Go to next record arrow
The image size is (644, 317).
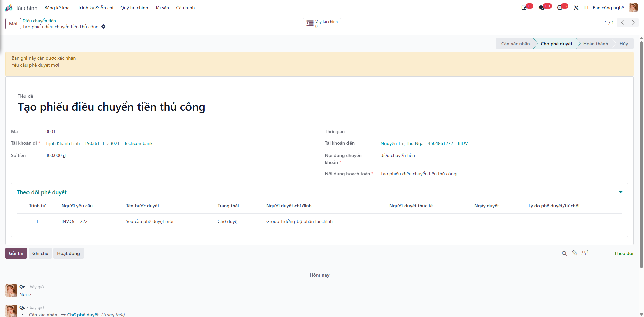coord(633,22)
